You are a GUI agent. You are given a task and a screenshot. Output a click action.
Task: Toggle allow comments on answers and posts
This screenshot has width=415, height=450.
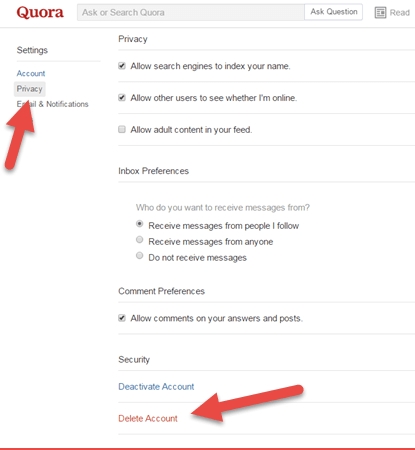tap(122, 318)
